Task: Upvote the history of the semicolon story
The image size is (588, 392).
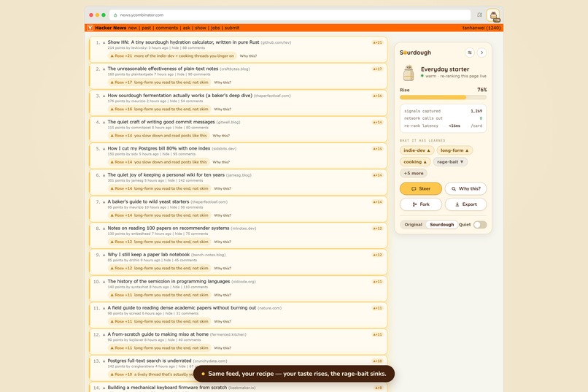Action: tap(104, 282)
